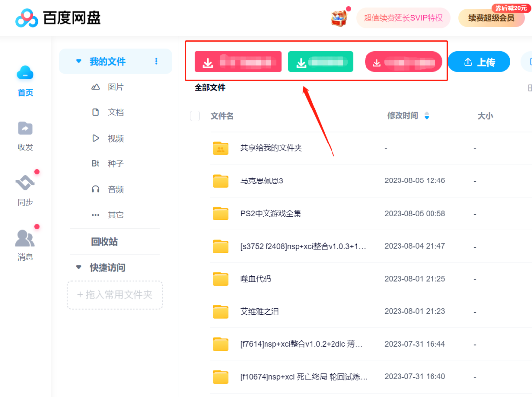Viewport: 532px width, 397px height.
Task: Open 回收站 recycle bin
Action: pos(104,242)
